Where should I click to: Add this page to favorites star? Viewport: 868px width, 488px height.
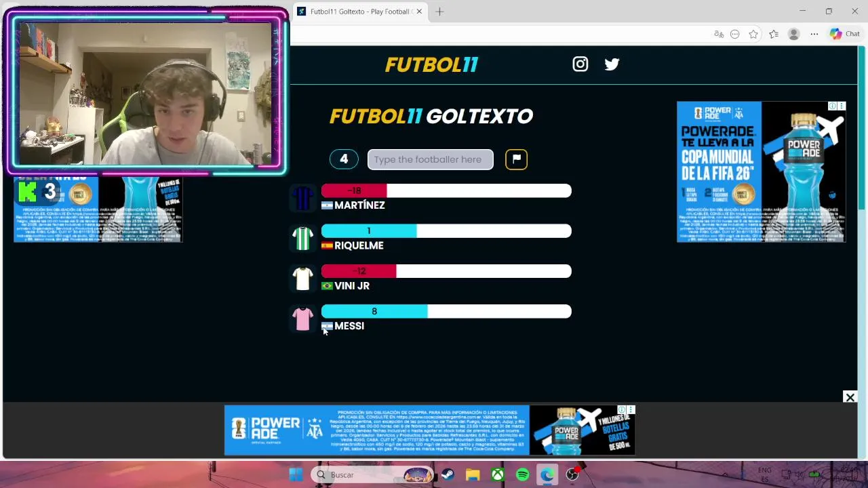753,34
